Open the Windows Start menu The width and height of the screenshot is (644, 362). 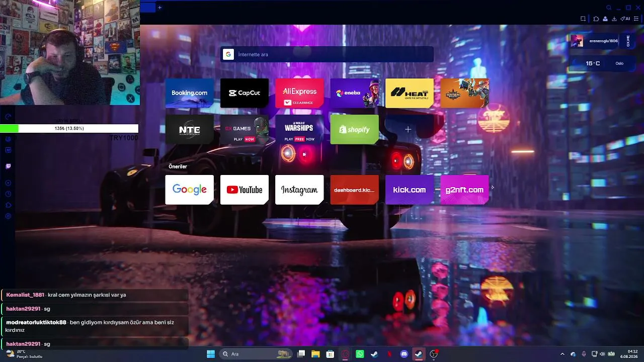tap(211, 354)
